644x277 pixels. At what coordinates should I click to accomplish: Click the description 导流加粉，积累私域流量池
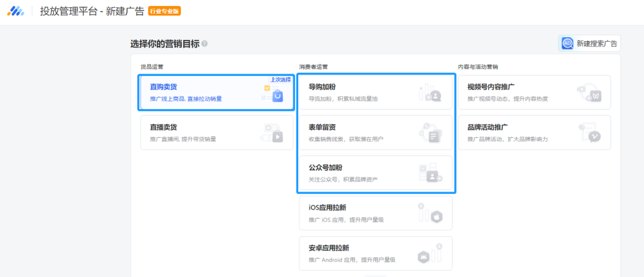tap(343, 99)
